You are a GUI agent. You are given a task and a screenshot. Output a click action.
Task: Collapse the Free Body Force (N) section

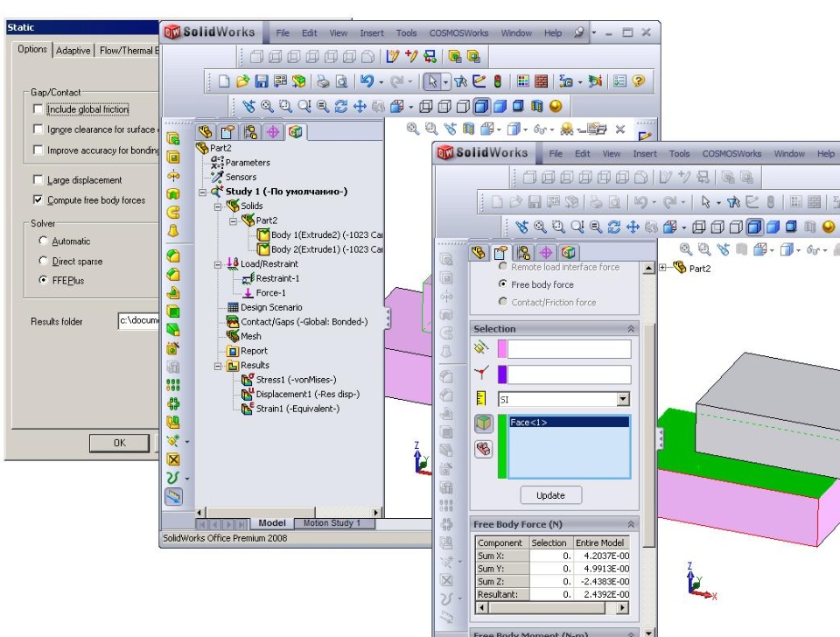[631, 524]
